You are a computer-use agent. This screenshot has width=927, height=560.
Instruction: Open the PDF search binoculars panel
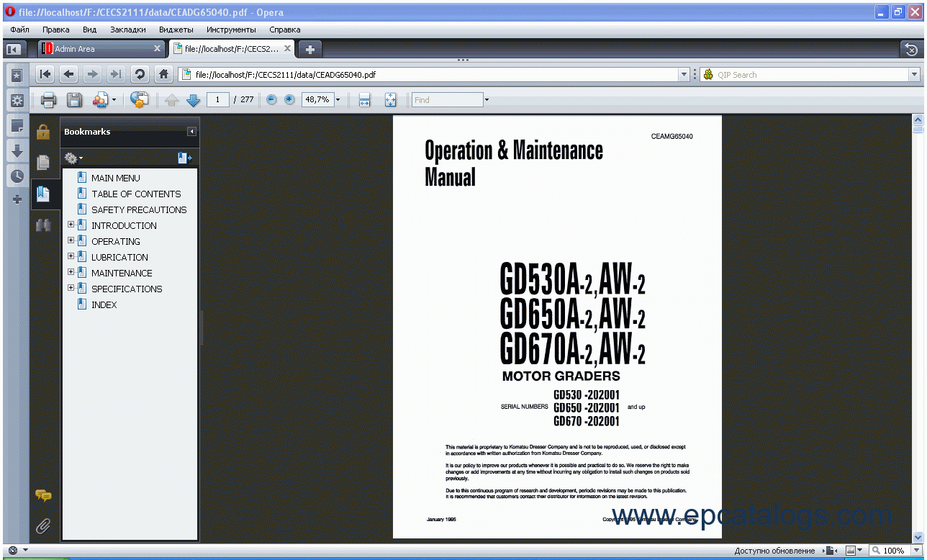pos(43,225)
